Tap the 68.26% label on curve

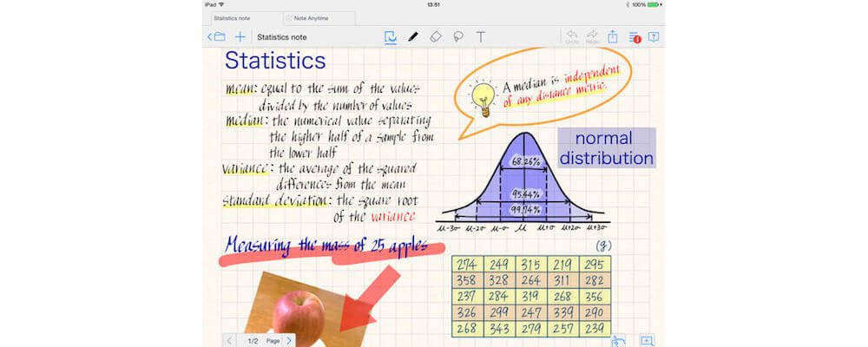point(525,162)
